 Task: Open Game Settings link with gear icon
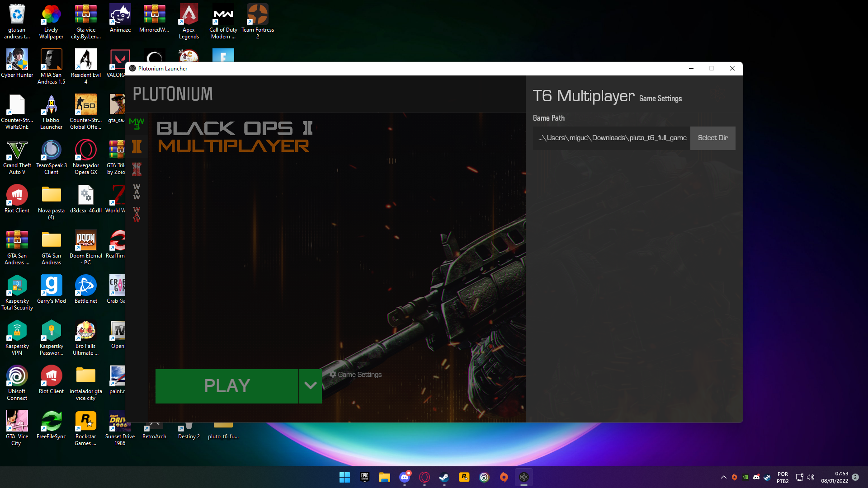[355, 375]
